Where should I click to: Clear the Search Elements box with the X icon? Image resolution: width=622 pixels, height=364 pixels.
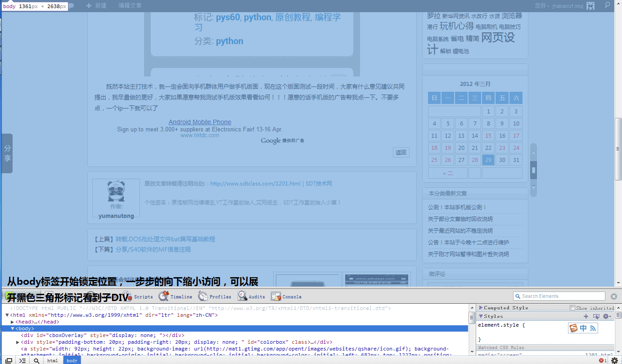tap(613, 296)
